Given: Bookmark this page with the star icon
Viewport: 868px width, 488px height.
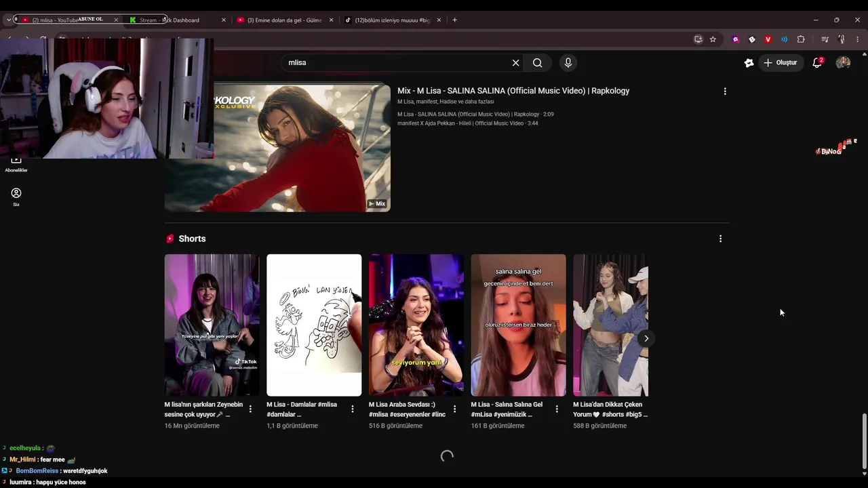Looking at the screenshot, I should 713,39.
